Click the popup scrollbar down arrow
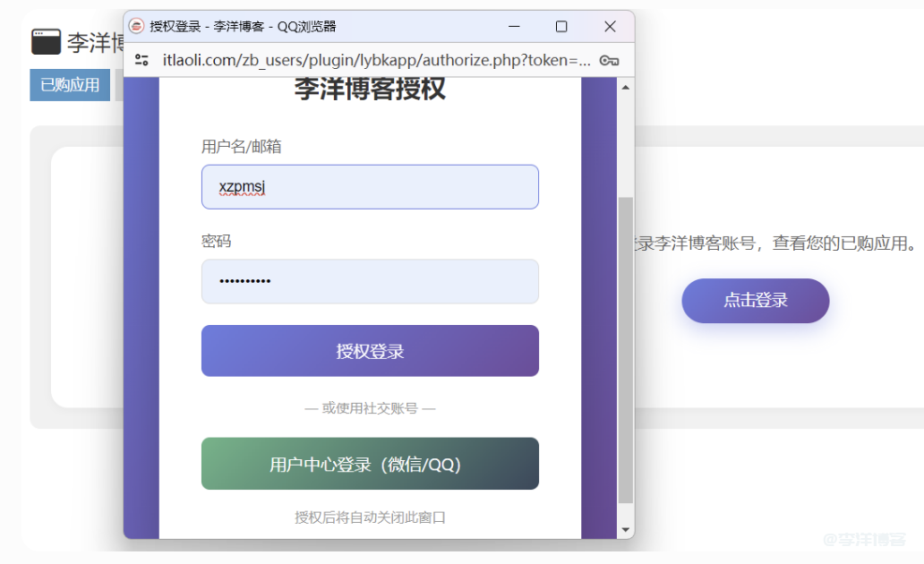This screenshot has width=924, height=564. click(x=625, y=529)
